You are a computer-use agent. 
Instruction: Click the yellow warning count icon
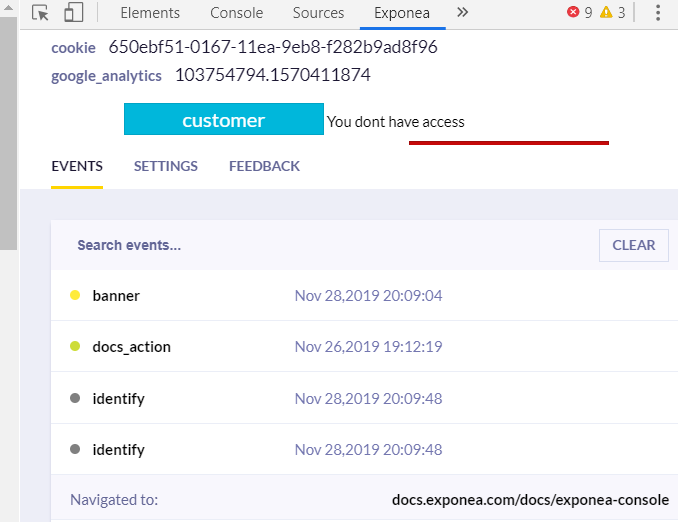click(606, 12)
